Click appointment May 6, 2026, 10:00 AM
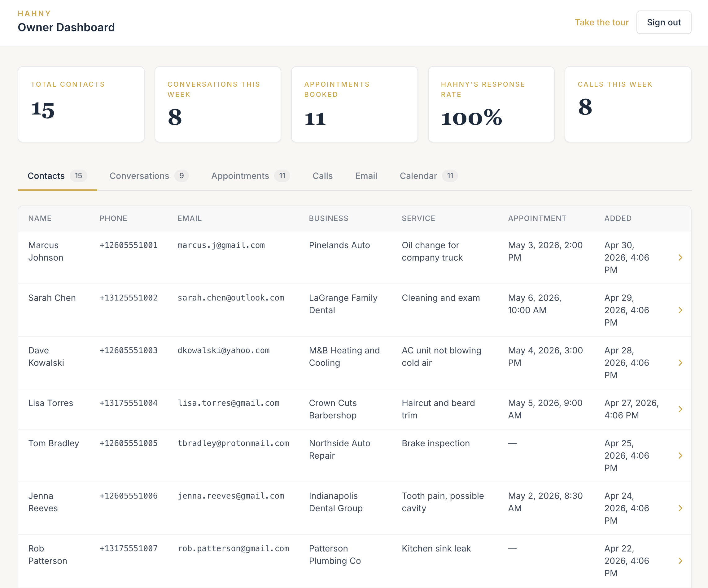This screenshot has width=708, height=588. pyautogui.click(x=535, y=304)
